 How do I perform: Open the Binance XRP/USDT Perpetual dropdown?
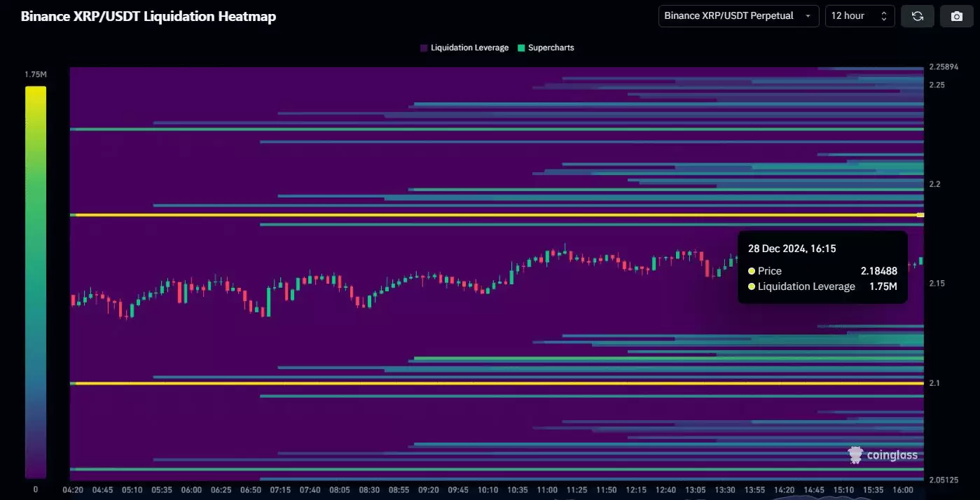(x=738, y=16)
